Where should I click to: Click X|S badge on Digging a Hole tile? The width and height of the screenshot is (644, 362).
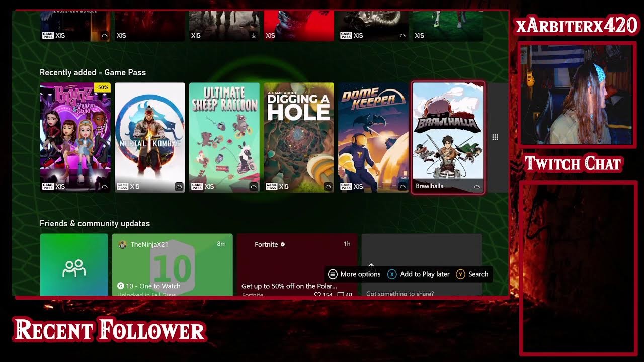click(284, 187)
